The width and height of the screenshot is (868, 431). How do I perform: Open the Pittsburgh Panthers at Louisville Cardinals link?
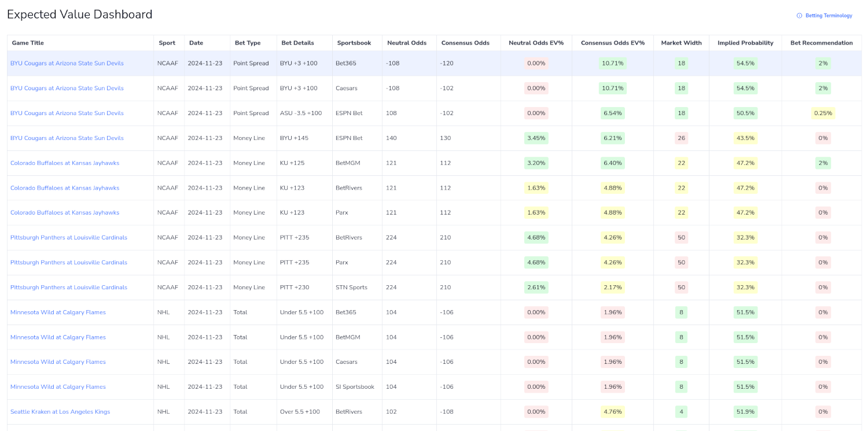click(x=68, y=237)
